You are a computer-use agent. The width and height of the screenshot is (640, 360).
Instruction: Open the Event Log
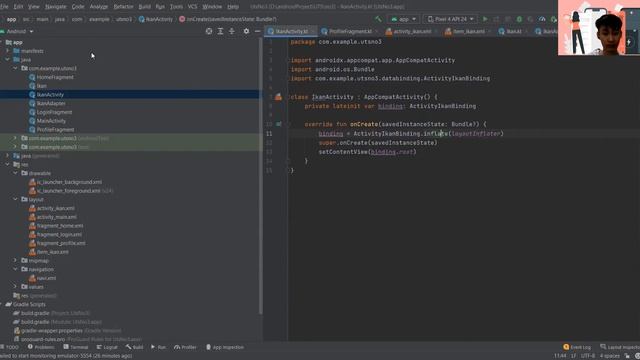pos(577,347)
